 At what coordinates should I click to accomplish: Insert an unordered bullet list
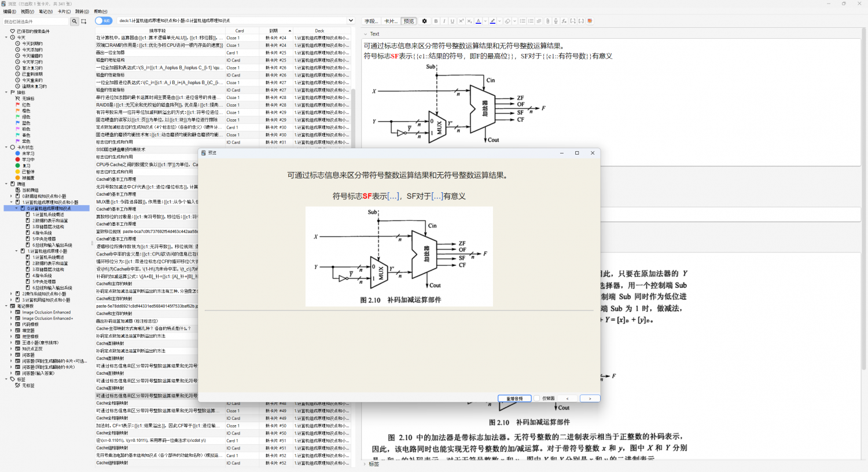(523, 21)
